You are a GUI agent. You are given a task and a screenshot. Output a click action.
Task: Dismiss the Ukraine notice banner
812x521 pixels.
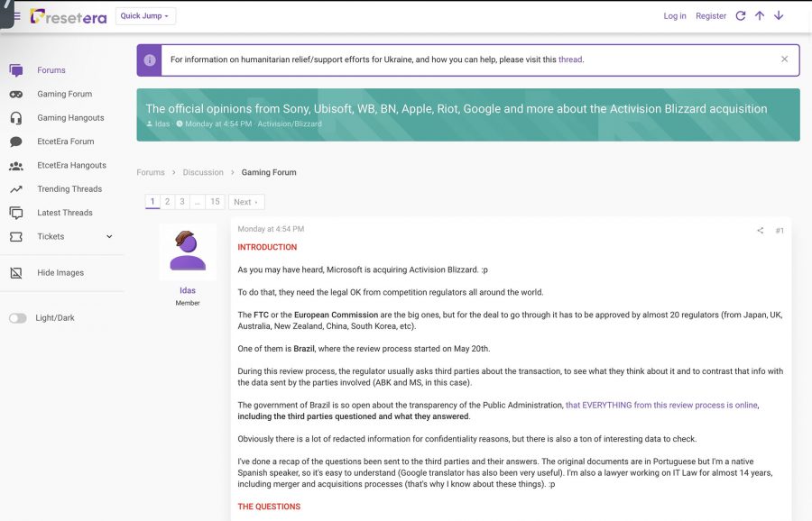coord(784,59)
